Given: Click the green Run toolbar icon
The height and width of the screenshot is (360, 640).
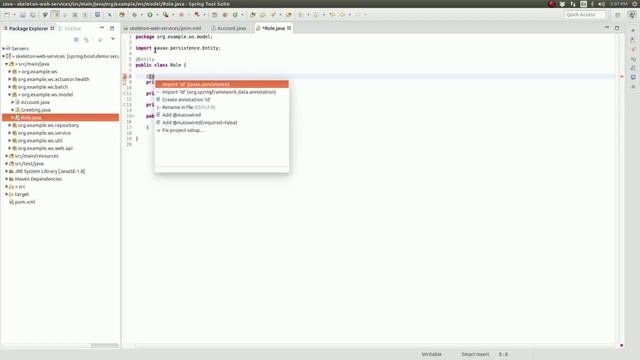Looking at the screenshot, I should coord(150,15).
